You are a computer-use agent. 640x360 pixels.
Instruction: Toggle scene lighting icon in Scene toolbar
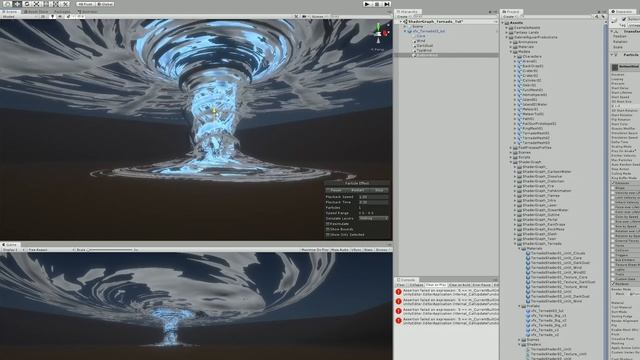[52, 17]
